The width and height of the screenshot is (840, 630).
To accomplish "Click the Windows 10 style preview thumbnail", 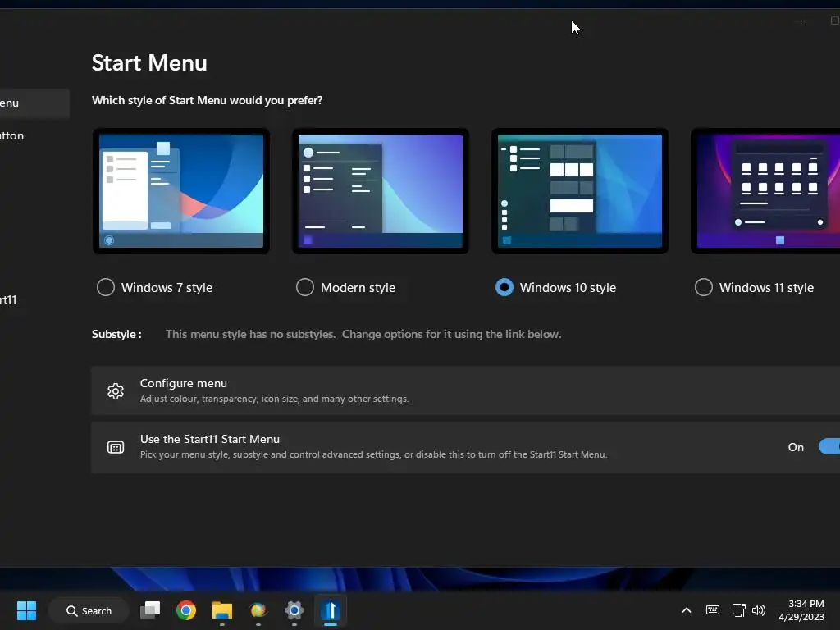I will click(x=580, y=191).
